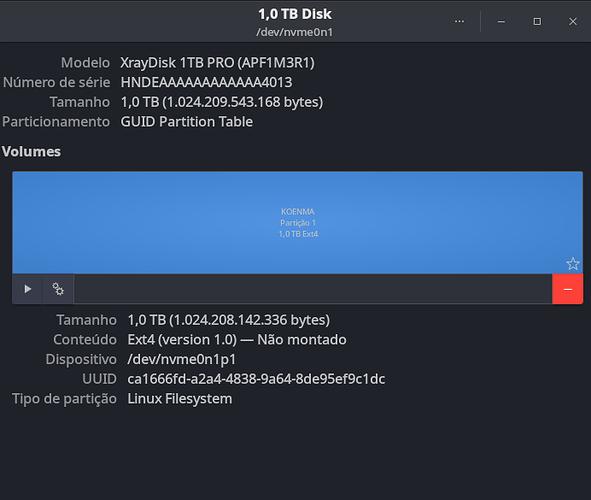
Task: Click the /dev/nvme0n1p1 device path
Action: coord(182,359)
